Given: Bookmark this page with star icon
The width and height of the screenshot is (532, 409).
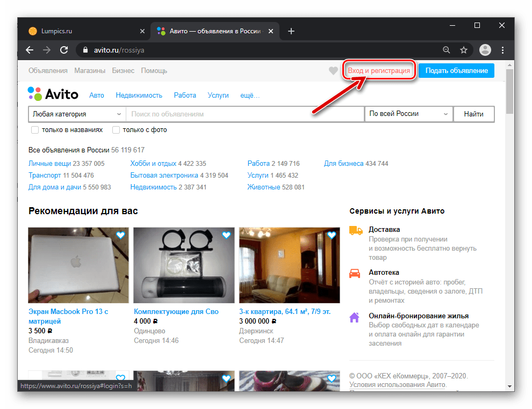Looking at the screenshot, I should [463, 50].
